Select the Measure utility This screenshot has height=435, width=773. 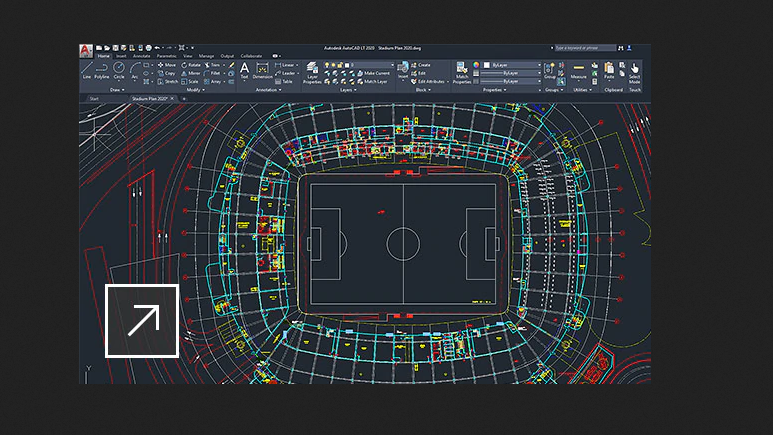pyautogui.click(x=579, y=70)
